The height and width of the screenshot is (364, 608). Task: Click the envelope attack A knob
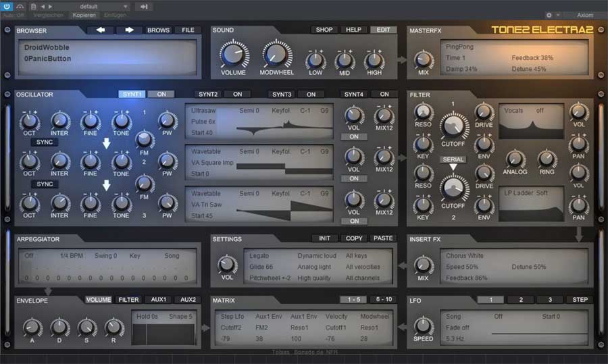(x=32, y=327)
